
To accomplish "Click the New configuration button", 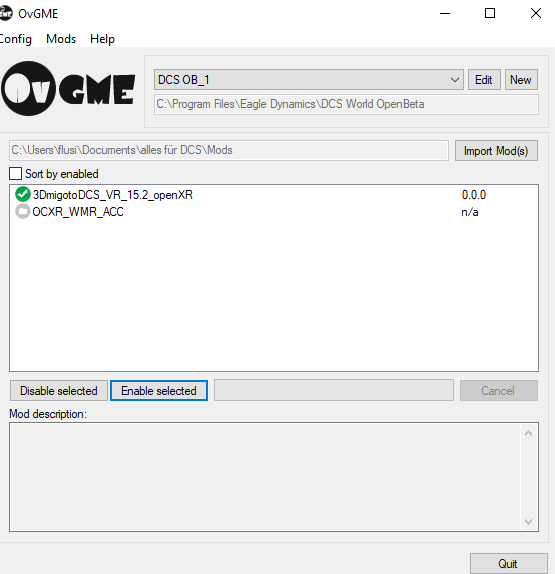I will point(521,80).
